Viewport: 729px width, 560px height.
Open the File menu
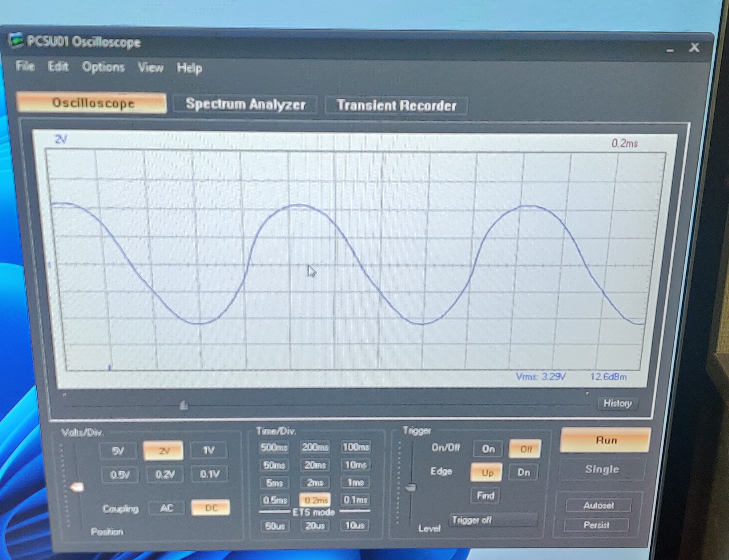click(x=25, y=66)
